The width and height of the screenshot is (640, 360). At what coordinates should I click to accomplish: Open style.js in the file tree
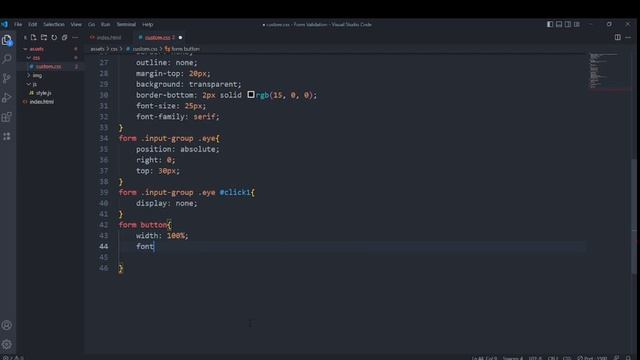click(43, 93)
